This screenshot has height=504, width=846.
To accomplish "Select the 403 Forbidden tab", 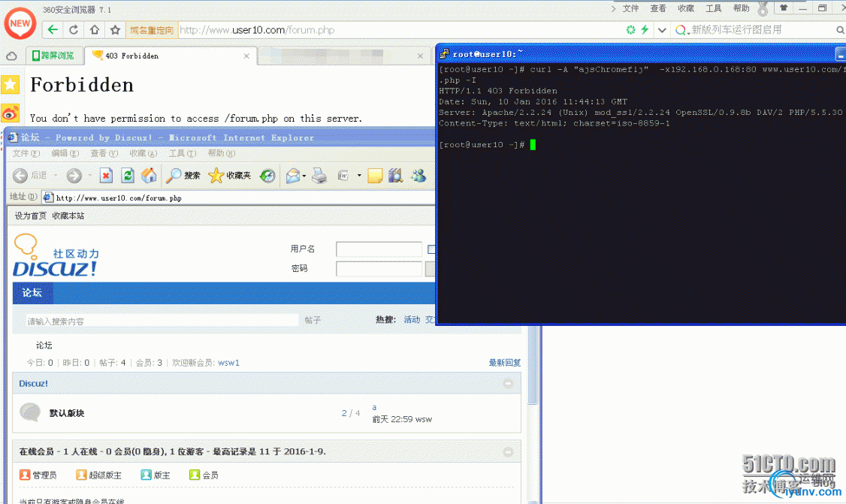I will 171,56.
